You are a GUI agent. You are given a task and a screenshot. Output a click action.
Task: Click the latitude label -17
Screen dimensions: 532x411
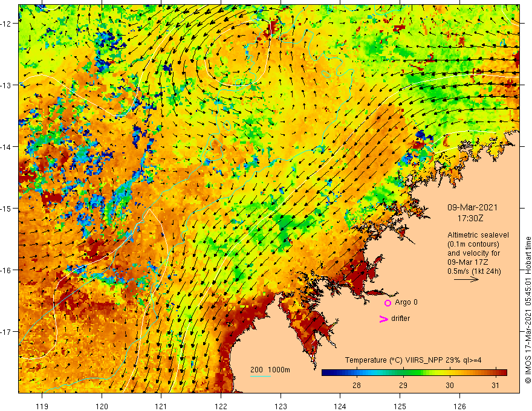(7, 332)
